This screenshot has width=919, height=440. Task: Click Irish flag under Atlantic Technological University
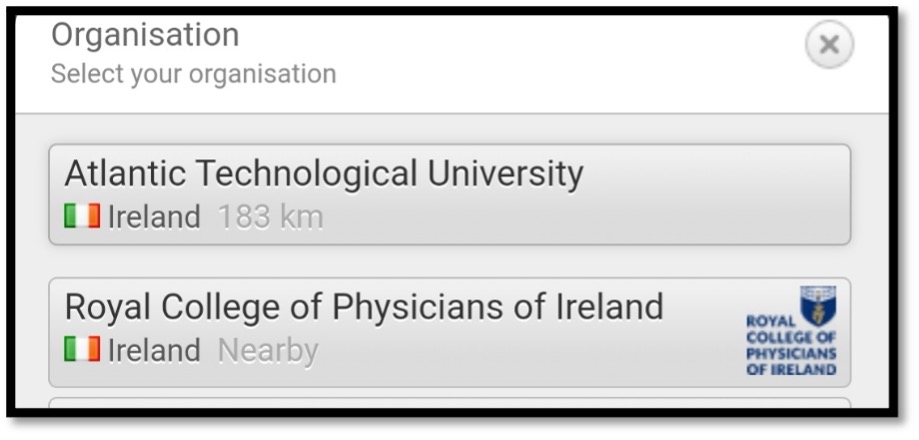coord(82,217)
